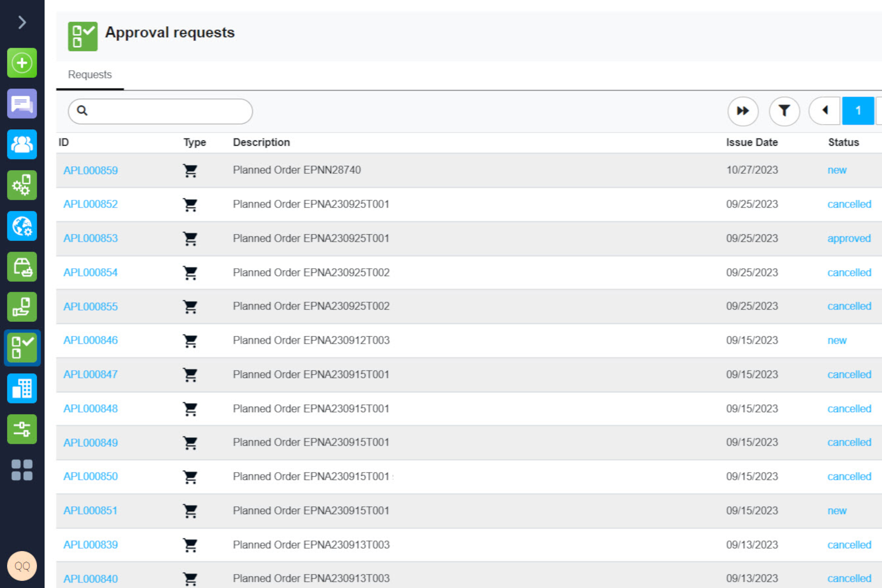Screen dimensions: 882x588
Task: Open the shipping package sidebar icon
Action: [22, 266]
